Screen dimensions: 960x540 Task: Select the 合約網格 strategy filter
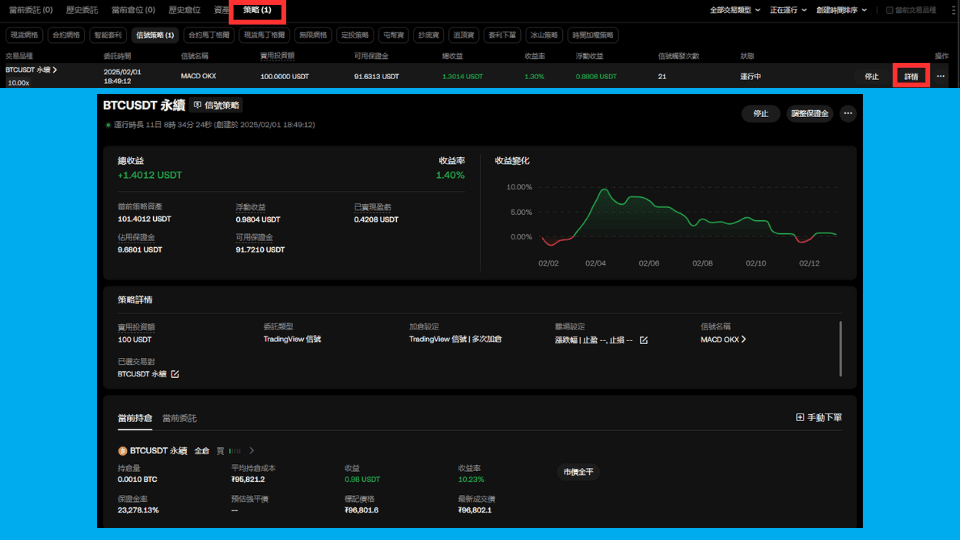(66, 35)
